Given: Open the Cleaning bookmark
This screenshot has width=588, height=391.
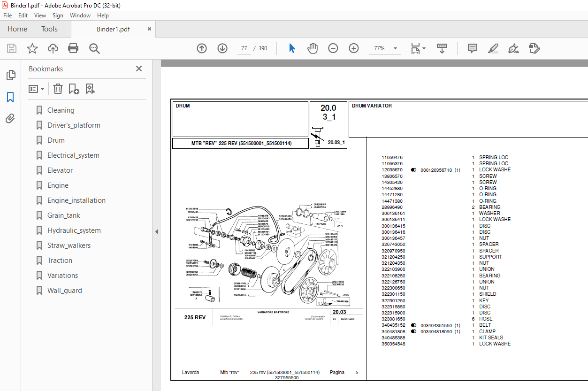Looking at the screenshot, I should click(61, 110).
